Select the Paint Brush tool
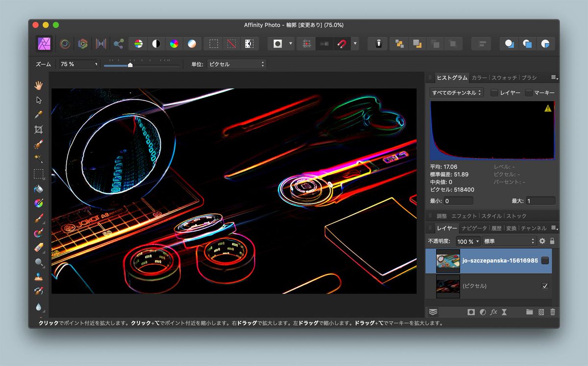The height and width of the screenshot is (366, 588). point(39,218)
